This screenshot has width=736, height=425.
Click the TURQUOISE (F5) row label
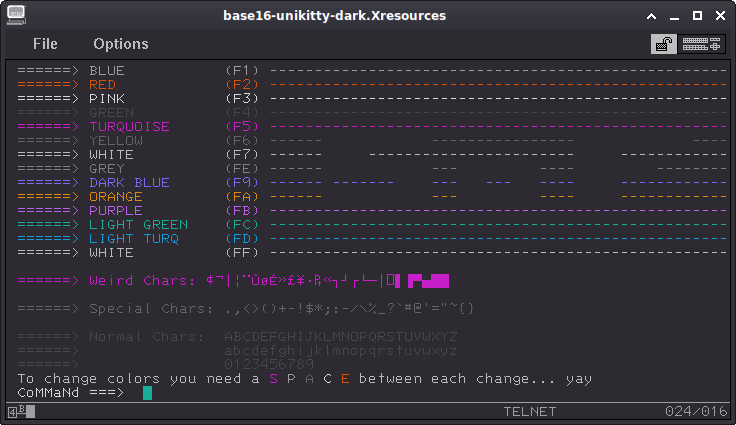[x=130, y=127]
